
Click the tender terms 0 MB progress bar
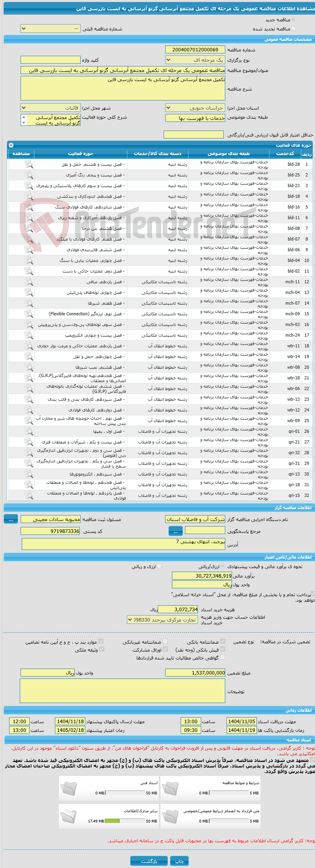click(x=229, y=793)
